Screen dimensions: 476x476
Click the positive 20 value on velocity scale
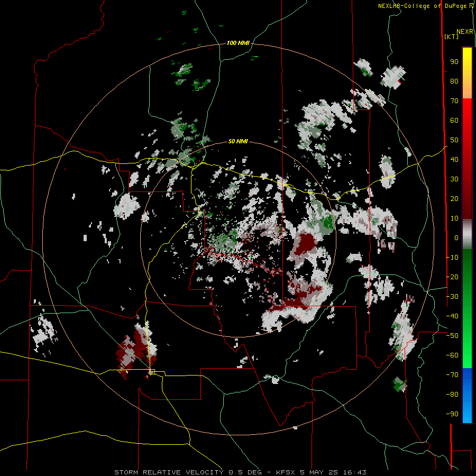click(454, 199)
